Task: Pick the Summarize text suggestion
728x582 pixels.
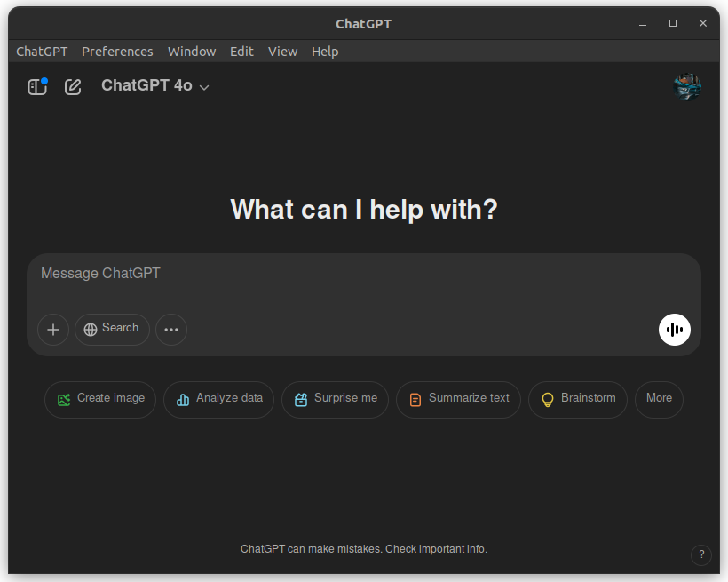Action: pos(458,399)
